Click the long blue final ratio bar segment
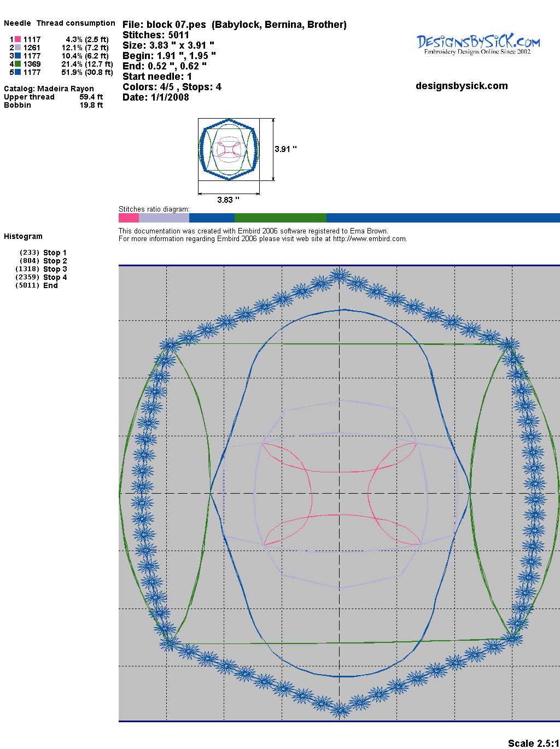The width and height of the screenshot is (560, 749). 443,218
